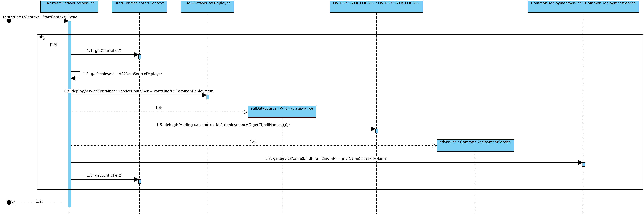Click the 1.1: getController() message label
This screenshot has width=644, height=215.
coord(104,51)
